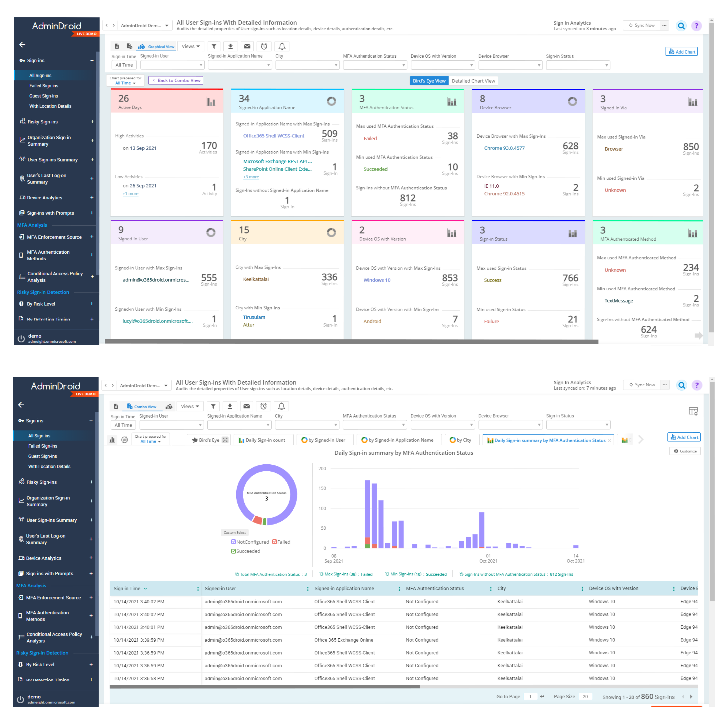Go to next page arrow in pagination
The height and width of the screenshot is (728, 728).
(691, 697)
